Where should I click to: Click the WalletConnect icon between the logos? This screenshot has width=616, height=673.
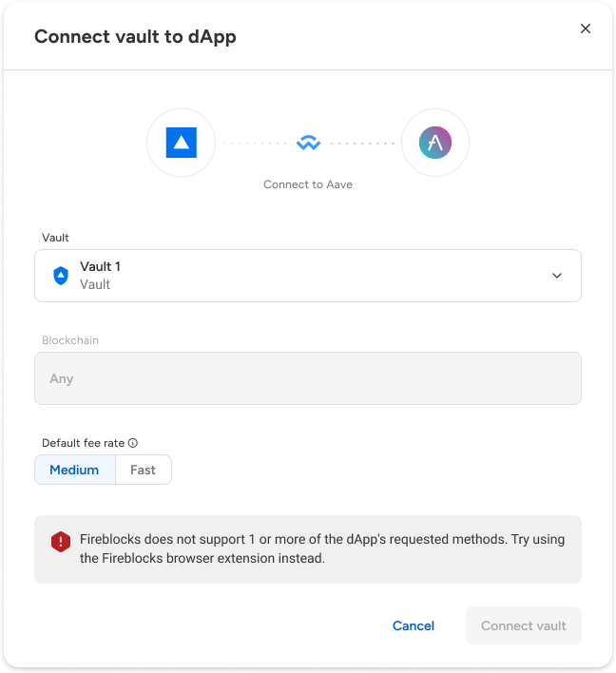(x=308, y=143)
